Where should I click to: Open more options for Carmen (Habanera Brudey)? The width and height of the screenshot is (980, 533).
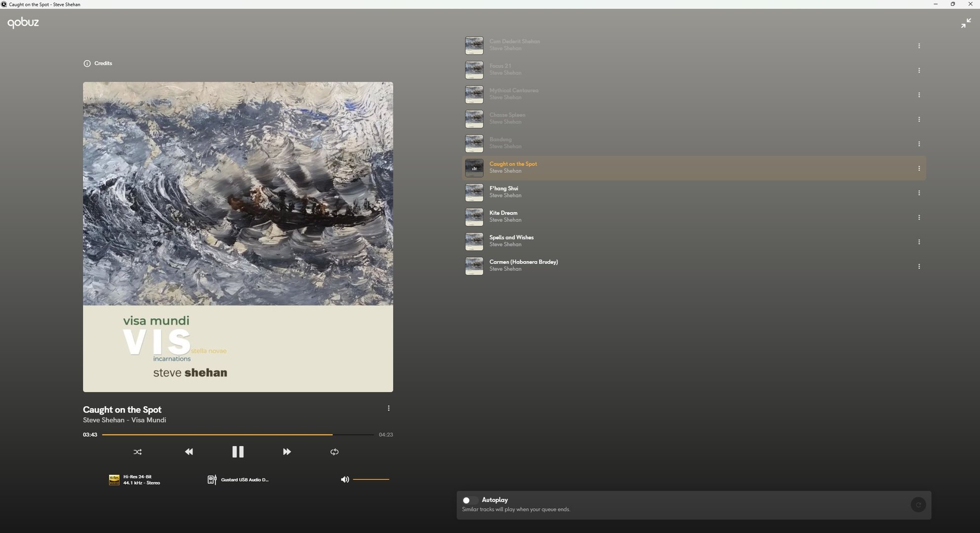click(919, 266)
